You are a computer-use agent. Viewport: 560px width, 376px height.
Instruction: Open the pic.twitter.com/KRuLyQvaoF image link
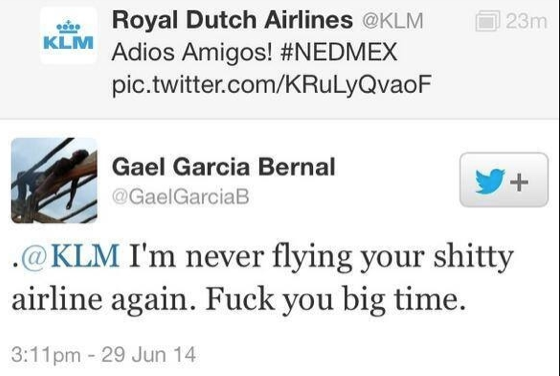point(272,85)
